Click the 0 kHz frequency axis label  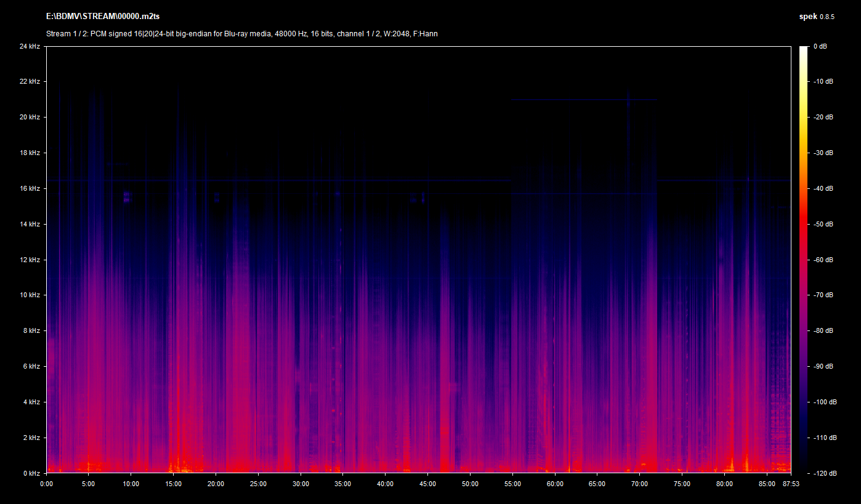tap(31, 473)
